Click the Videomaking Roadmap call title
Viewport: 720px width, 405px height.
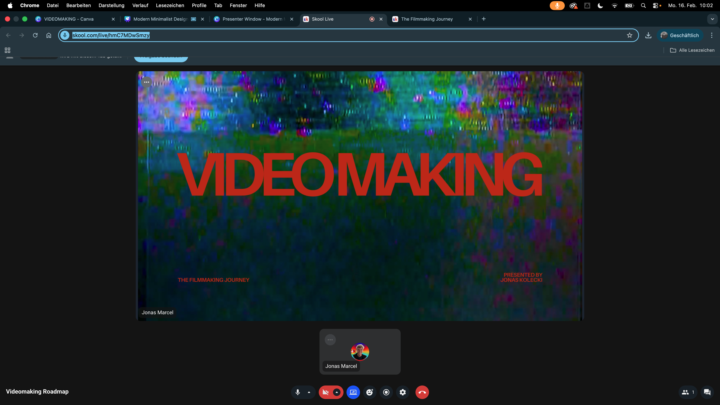37,392
